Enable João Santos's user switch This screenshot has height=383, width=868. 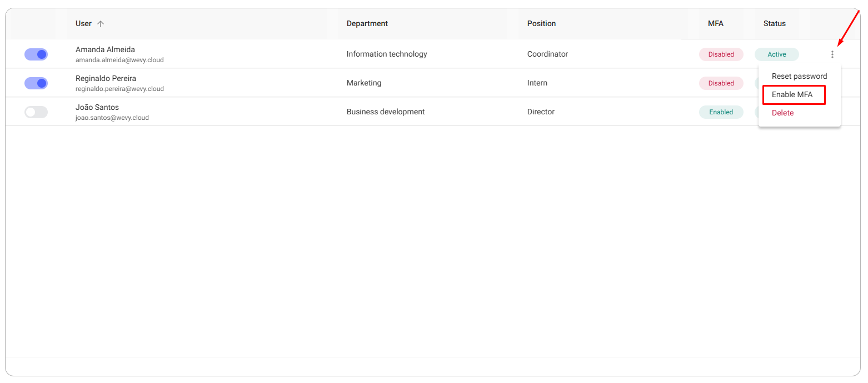click(x=36, y=112)
